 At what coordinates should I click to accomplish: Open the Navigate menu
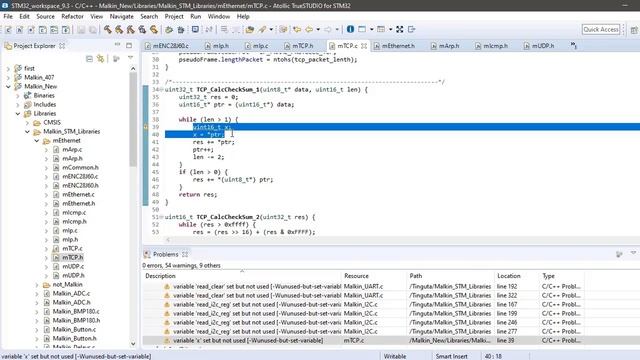tap(121, 16)
